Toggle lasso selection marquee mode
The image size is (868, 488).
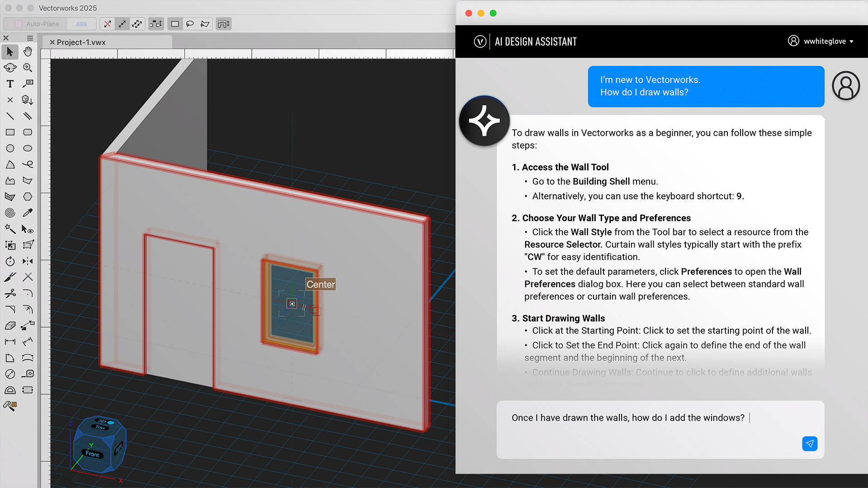click(190, 24)
